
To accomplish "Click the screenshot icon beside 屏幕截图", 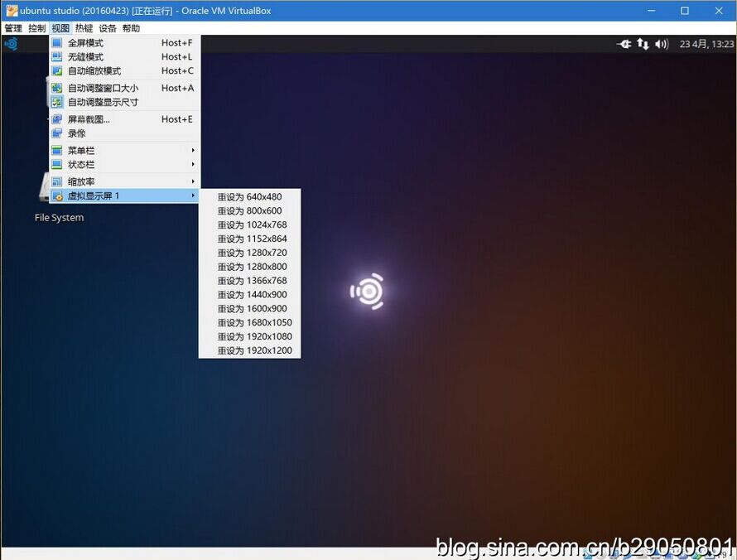I will click(57, 119).
